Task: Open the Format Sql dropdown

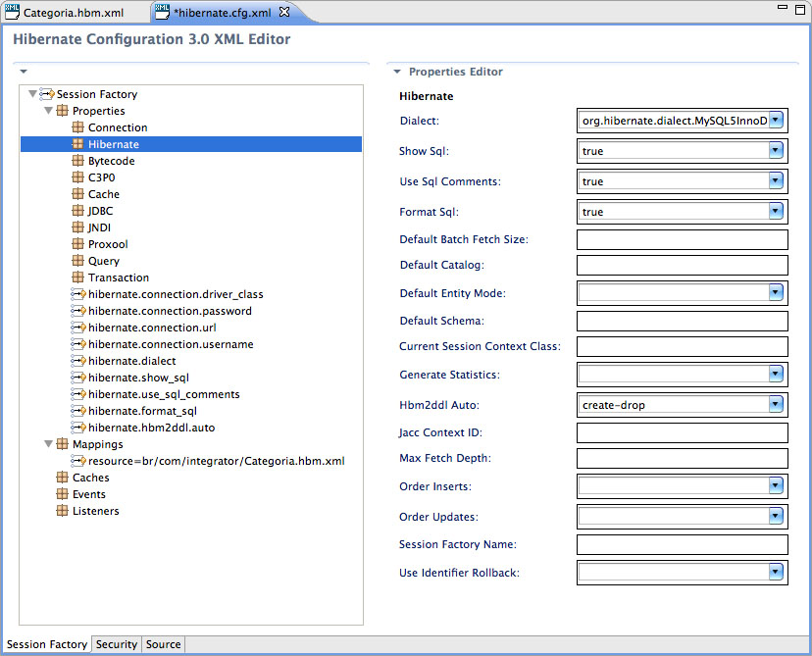Action: coord(776,211)
